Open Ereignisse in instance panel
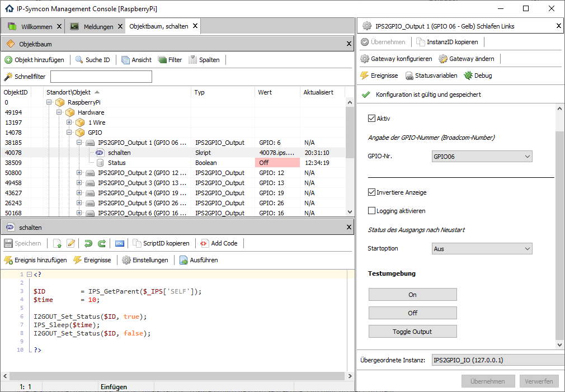Screen dimensions: 565x392 (379, 75)
